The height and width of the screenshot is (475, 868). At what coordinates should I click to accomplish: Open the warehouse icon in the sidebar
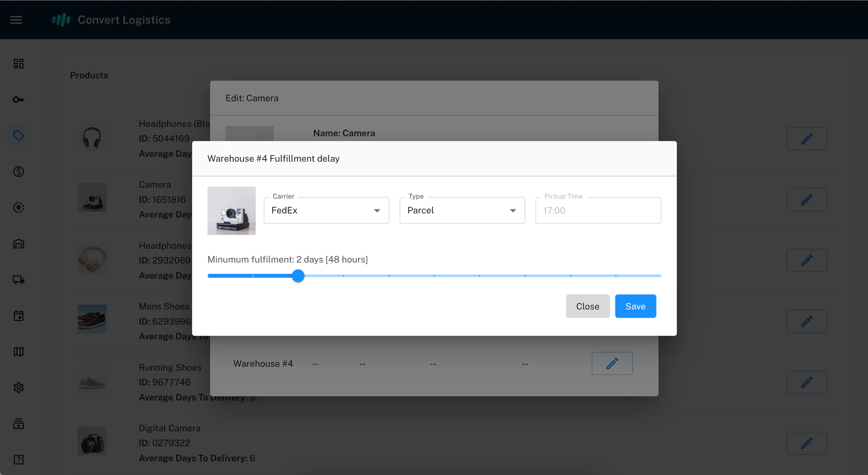(19, 244)
